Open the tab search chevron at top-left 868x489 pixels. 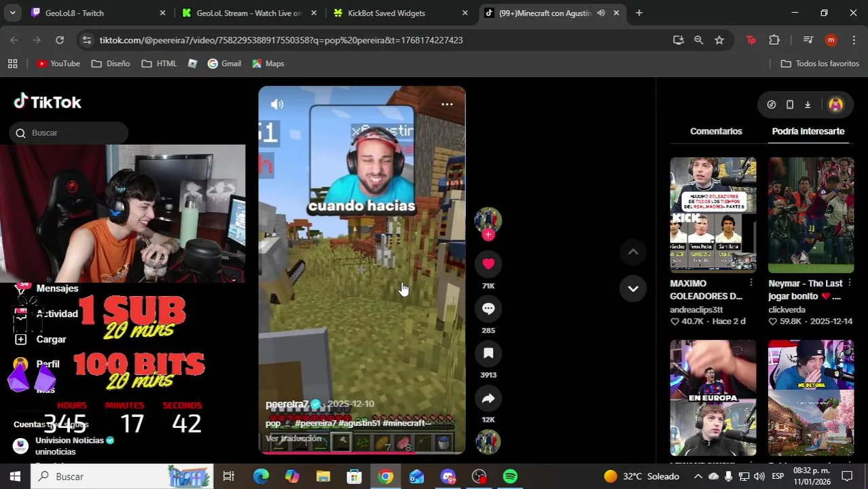click(13, 13)
